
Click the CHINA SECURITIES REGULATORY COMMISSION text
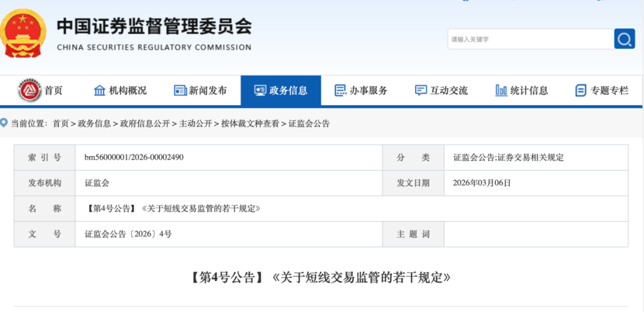(x=154, y=48)
